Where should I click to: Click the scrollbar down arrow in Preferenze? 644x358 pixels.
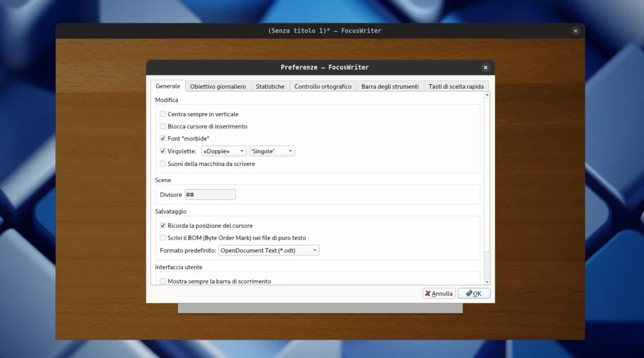point(487,282)
